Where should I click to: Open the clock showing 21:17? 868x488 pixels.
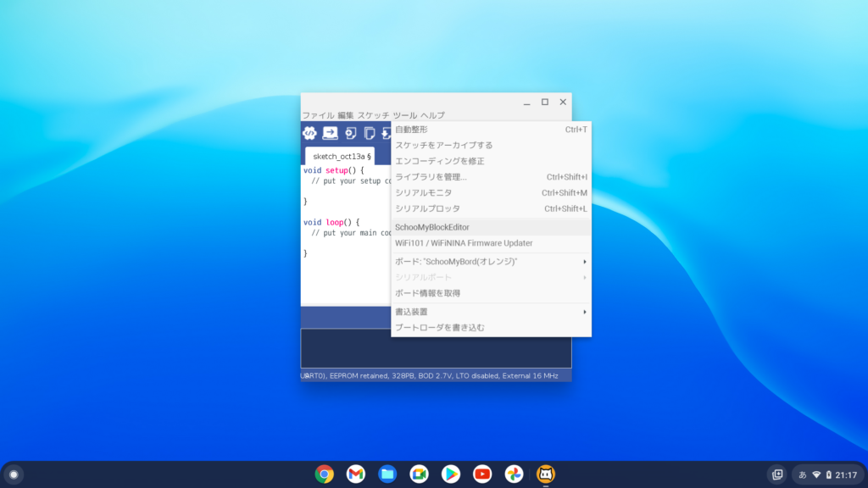[846, 474]
